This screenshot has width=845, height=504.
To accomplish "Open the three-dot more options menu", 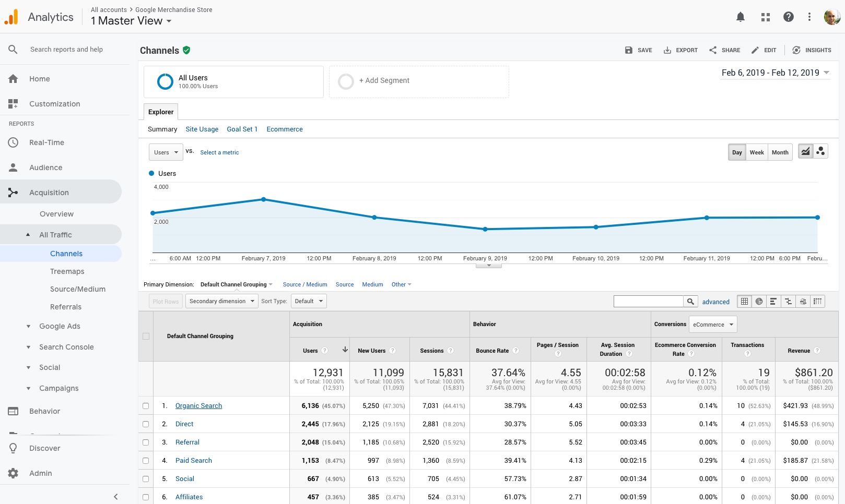I will coord(809,17).
